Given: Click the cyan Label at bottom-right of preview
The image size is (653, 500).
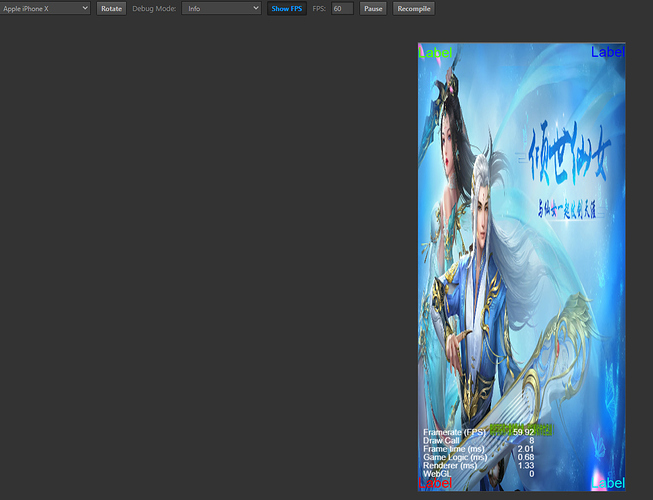Looking at the screenshot, I should click(608, 483).
